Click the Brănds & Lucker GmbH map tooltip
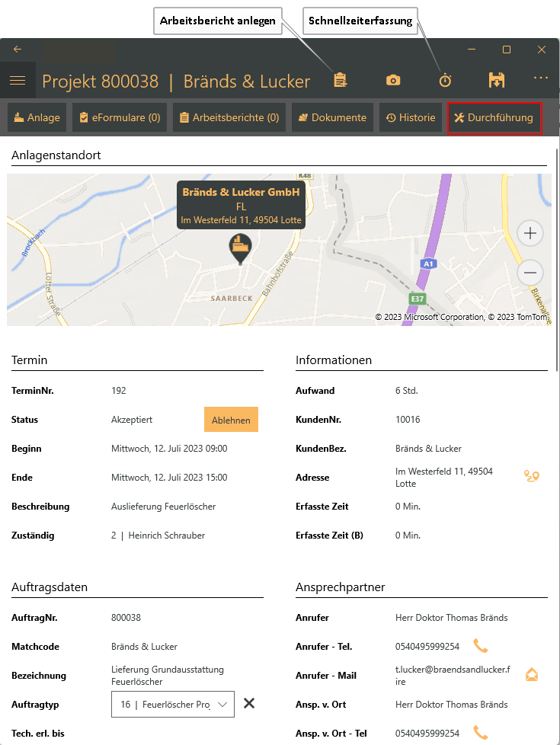The height and width of the screenshot is (745, 560). click(x=241, y=205)
